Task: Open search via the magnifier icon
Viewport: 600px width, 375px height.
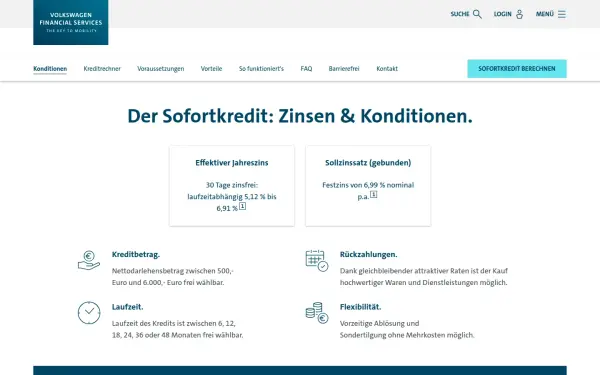Action: [477, 14]
